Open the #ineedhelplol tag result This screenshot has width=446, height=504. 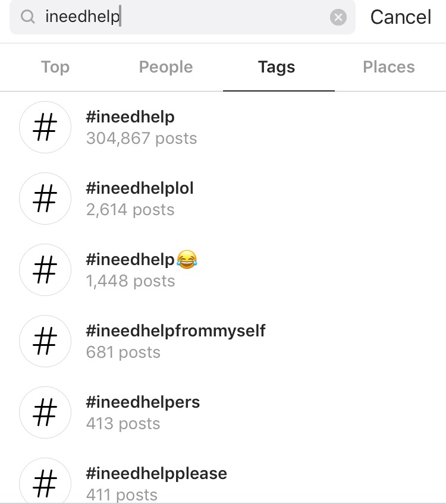point(140,188)
